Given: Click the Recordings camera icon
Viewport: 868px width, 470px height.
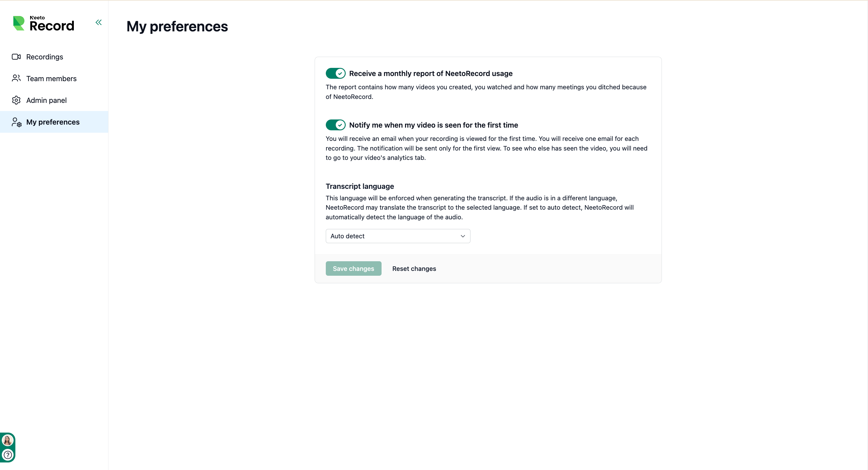Looking at the screenshot, I should pyautogui.click(x=16, y=57).
